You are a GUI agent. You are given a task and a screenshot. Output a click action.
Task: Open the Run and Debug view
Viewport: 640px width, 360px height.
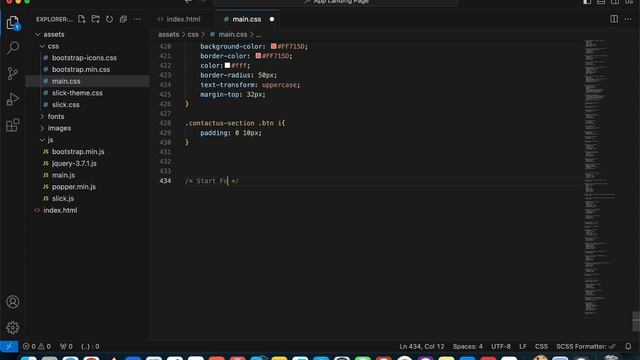coord(13,99)
